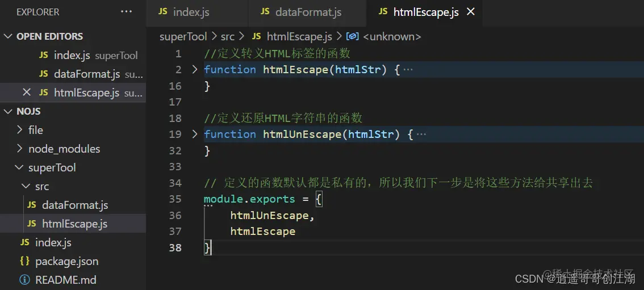Screen dimensions: 644x290
Task: Click the JS icon on the htmlEscape.js tab
Action: pos(383,11)
